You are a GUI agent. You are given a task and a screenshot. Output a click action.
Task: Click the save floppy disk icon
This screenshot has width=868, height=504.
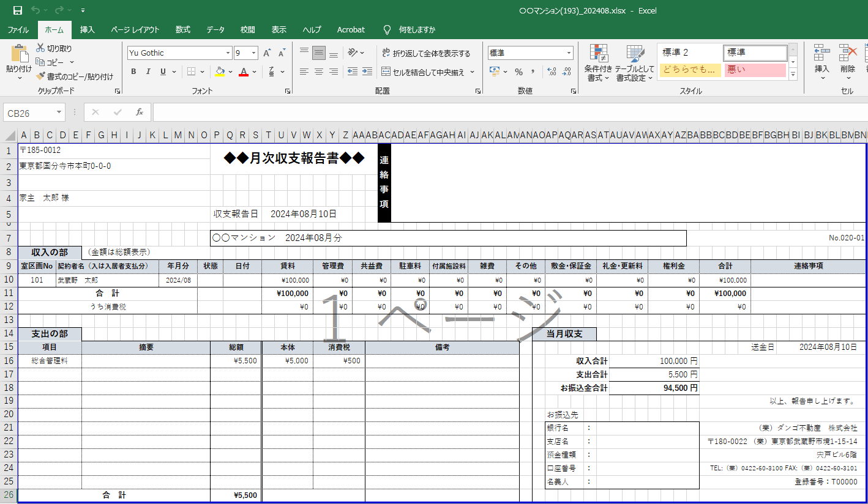pos(18,10)
